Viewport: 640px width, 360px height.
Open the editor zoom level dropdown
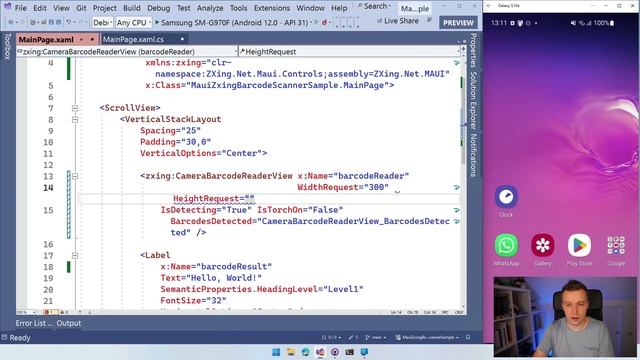[x=26, y=312]
